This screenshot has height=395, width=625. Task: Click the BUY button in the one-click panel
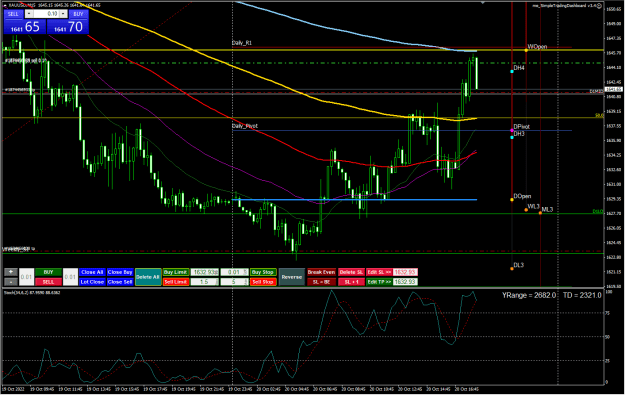pyautogui.click(x=78, y=14)
